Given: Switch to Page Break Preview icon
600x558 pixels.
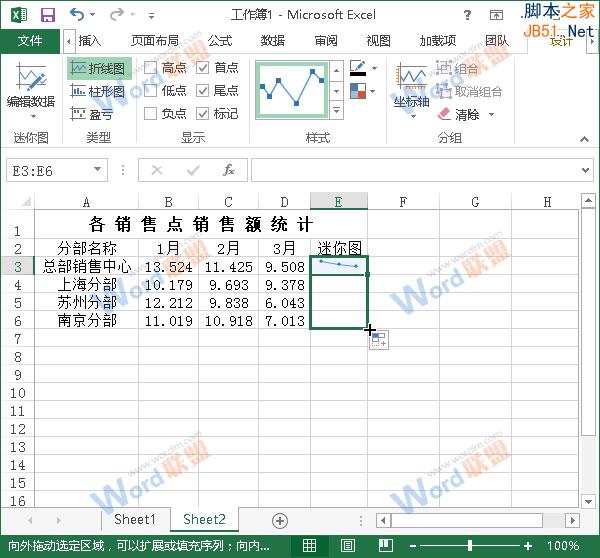Looking at the screenshot, I should [x=385, y=545].
